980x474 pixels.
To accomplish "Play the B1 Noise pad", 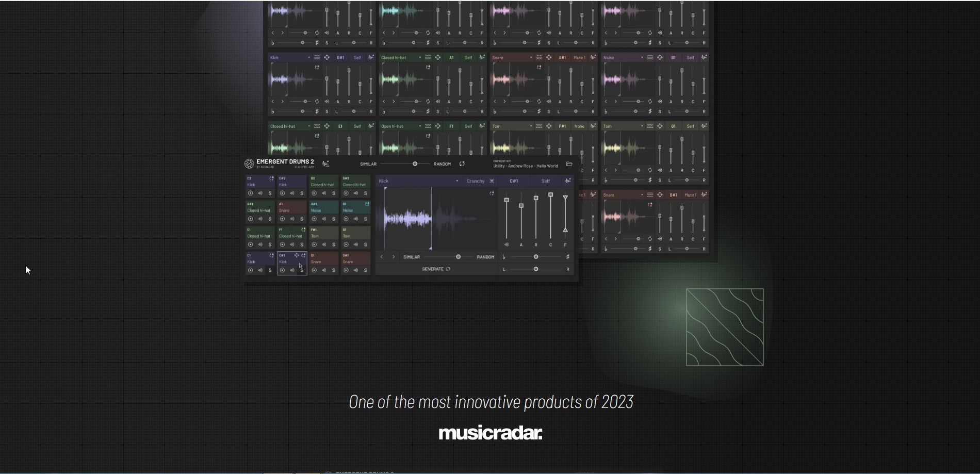I will tap(346, 219).
